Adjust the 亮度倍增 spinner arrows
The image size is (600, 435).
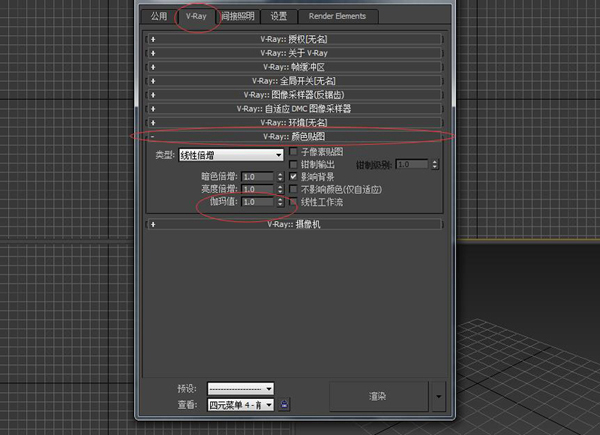pos(280,189)
